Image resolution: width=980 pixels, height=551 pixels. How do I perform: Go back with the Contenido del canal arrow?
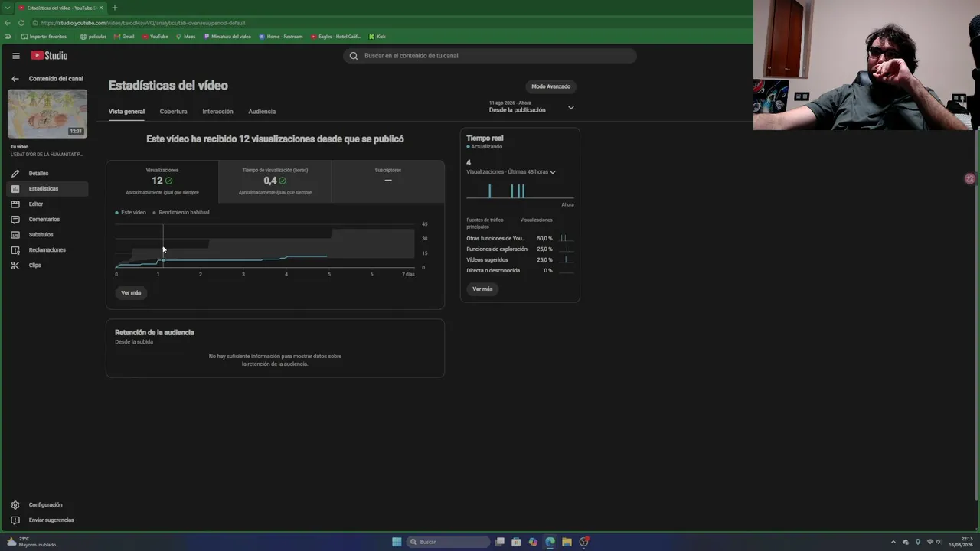coord(15,79)
